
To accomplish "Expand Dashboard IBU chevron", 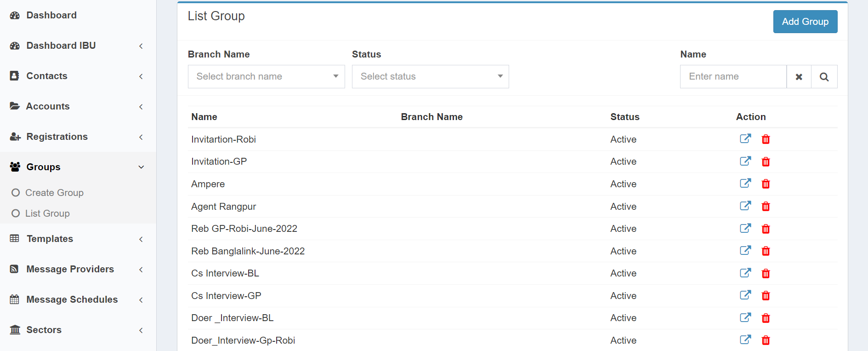I will [x=141, y=46].
